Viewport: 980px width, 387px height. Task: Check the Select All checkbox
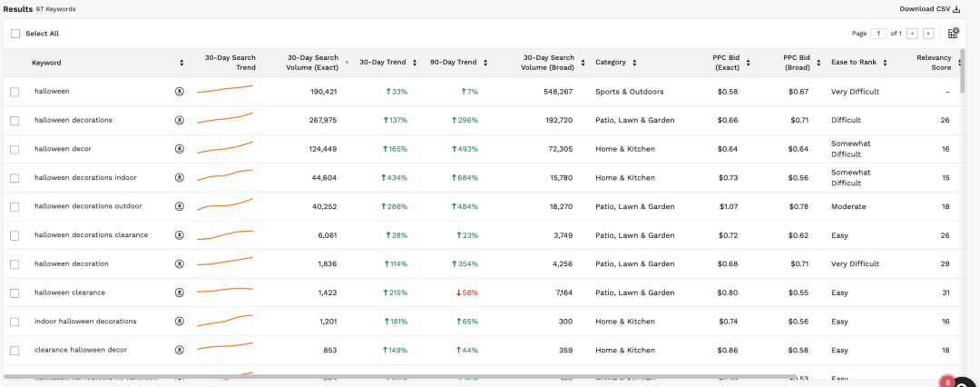pyautogui.click(x=15, y=34)
